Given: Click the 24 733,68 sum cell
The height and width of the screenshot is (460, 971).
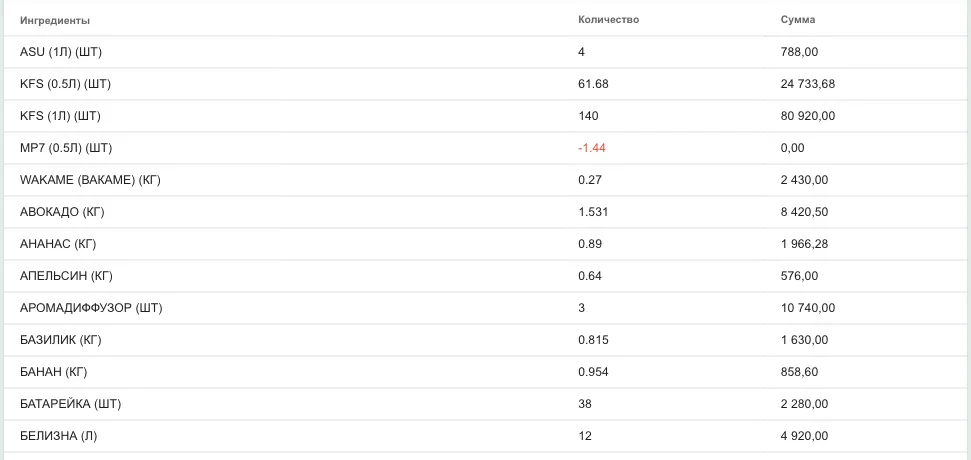Looking at the screenshot, I should pyautogui.click(x=808, y=84).
